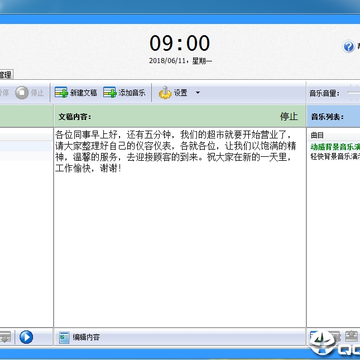This screenshot has height=360, width=360.
Task: Click the date 2018/06/11 星期一
Action: pos(181,61)
